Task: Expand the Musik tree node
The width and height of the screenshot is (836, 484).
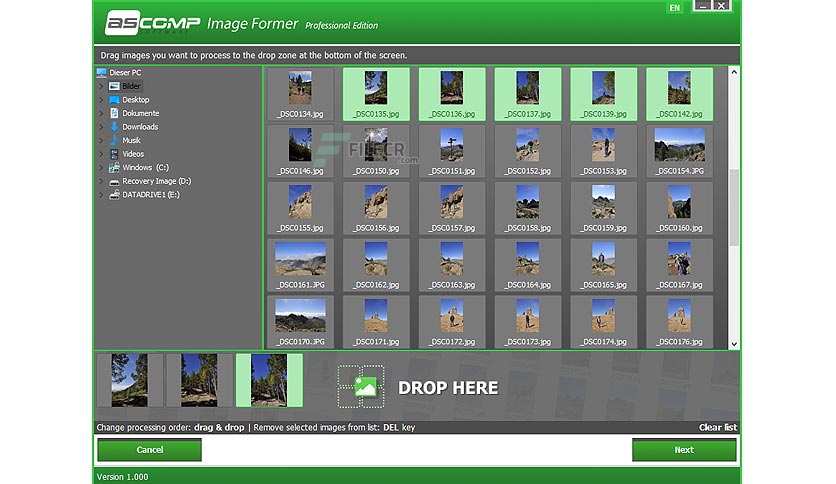Action: 101,140
